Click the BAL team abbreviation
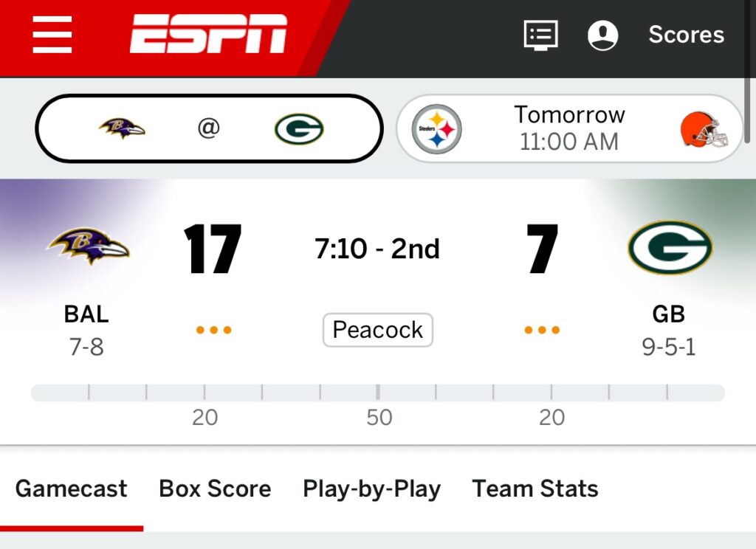This screenshot has width=756, height=549. [86, 314]
